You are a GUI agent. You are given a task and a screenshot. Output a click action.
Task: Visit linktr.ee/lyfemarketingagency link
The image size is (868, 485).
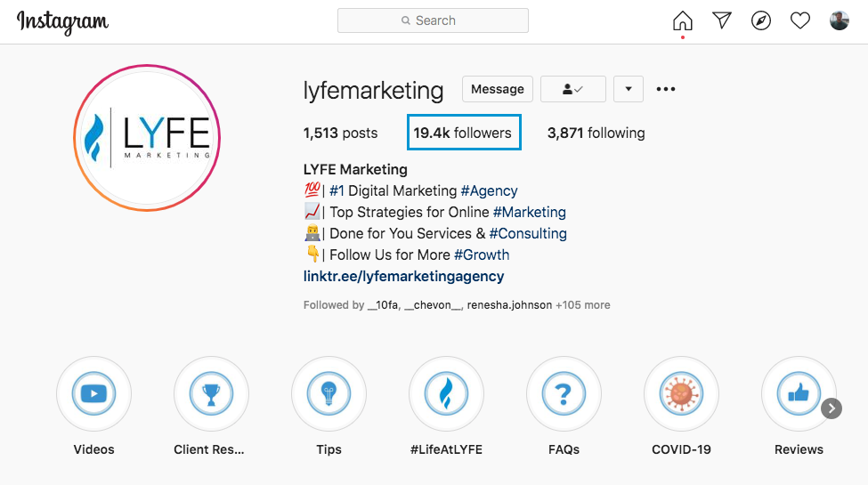(403, 276)
